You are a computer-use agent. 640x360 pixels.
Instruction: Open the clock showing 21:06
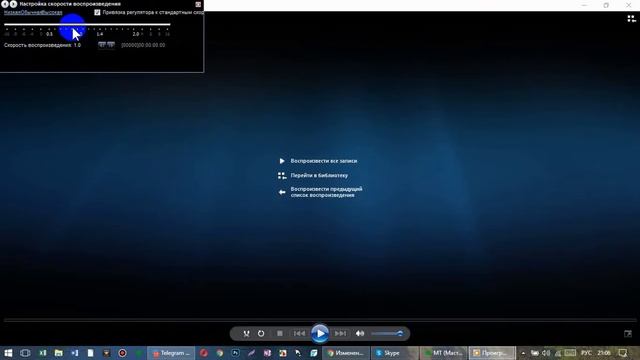(604, 353)
